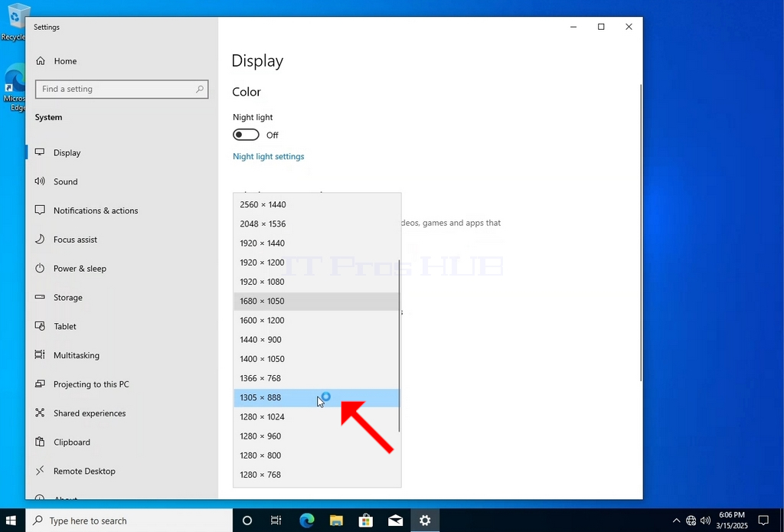Image resolution: width=784 pixels, height=532 pixels.
Task: Pick 2560 × 1440 from resolution list
Action: tap(316, 204)
